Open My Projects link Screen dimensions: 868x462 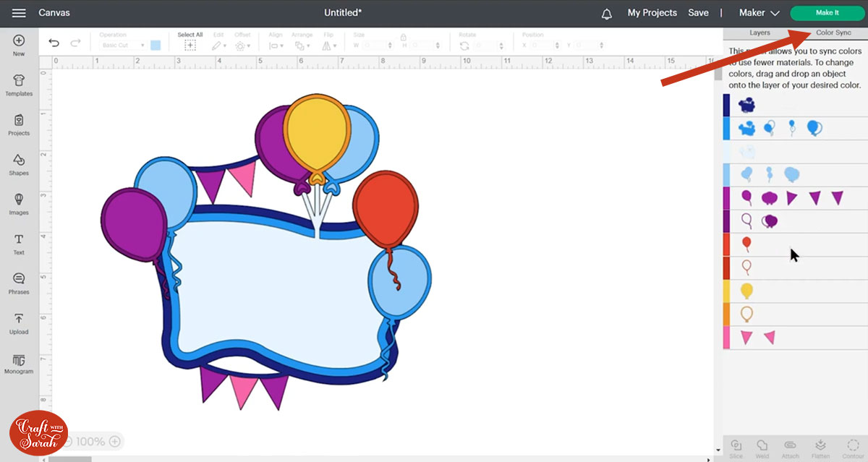(652, 13)
